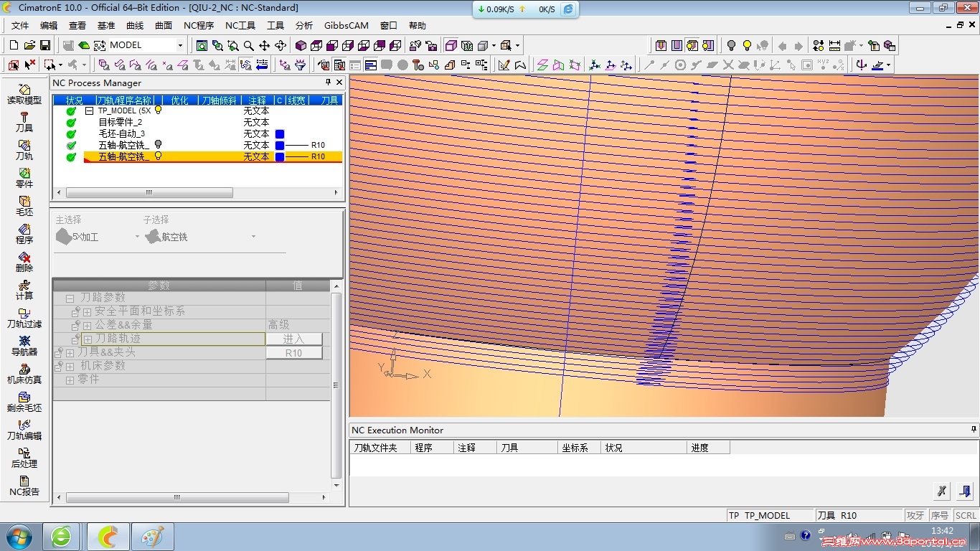Click status checkmark of 目标零件_2 row

(71, 123)
